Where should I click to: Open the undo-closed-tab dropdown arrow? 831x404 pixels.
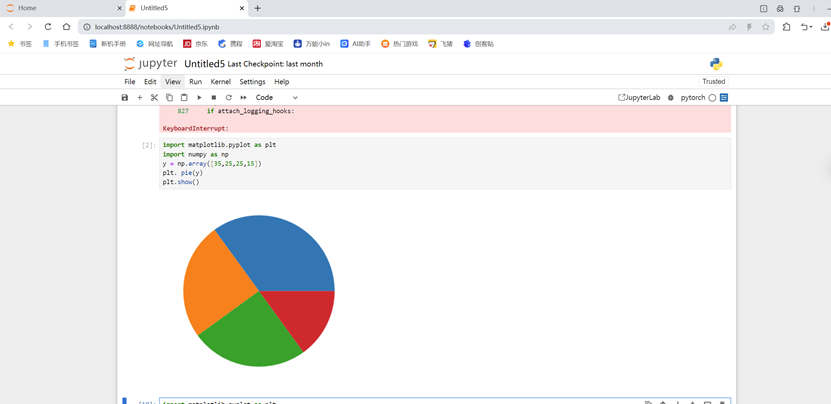pos(811,27)
